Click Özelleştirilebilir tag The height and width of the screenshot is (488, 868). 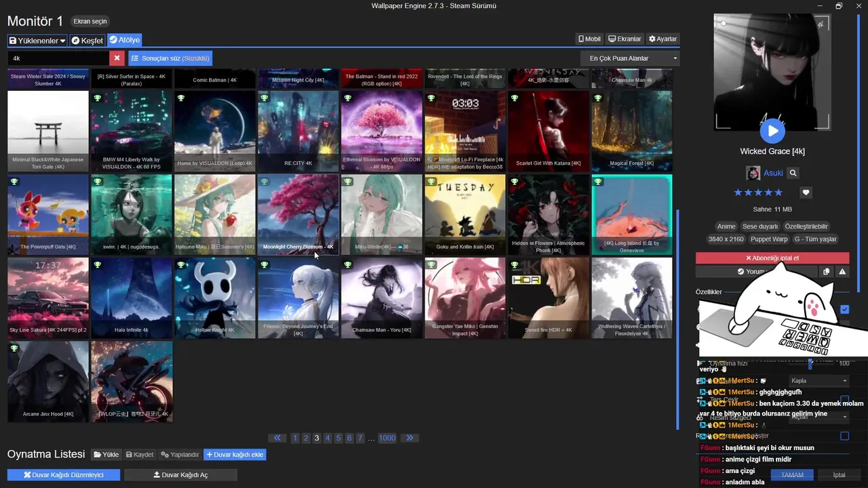click(x=806, y=226)
